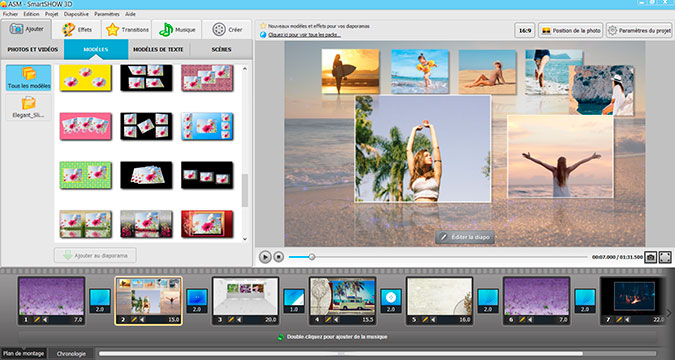Screen dimensions: 675x360
Task: Click scroll-up arrow of templates list
Action: [245, 68]
